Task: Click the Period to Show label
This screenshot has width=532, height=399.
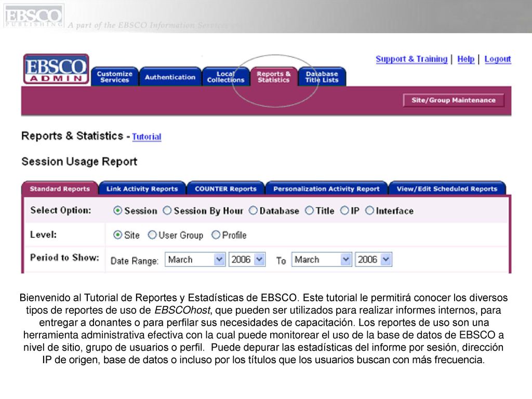Action: pos(64,258)
